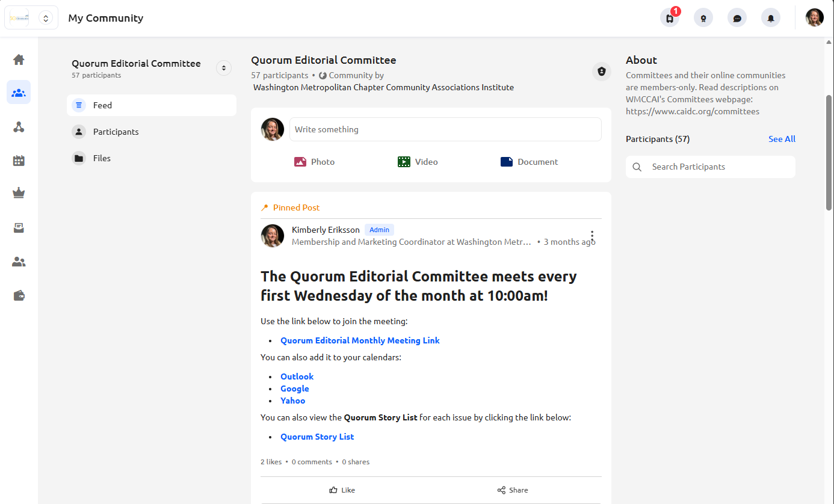Image resolution: width=834 pixels, height=504 pixels.
Task: Click the Photo image icon
Action: pyautogui.click(x=300, y=162)
